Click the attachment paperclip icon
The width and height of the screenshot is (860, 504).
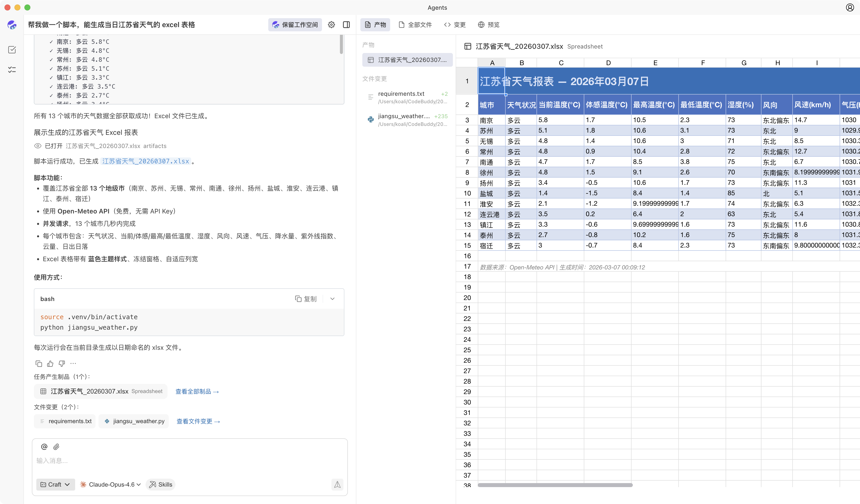pyautogui.click(x=56, y=447)
